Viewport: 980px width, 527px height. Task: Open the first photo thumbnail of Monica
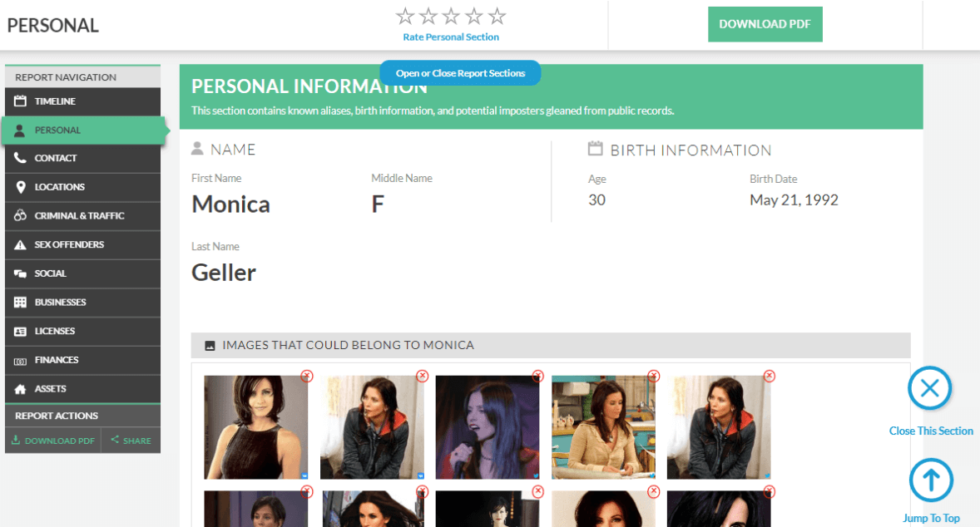pos(255,427)
